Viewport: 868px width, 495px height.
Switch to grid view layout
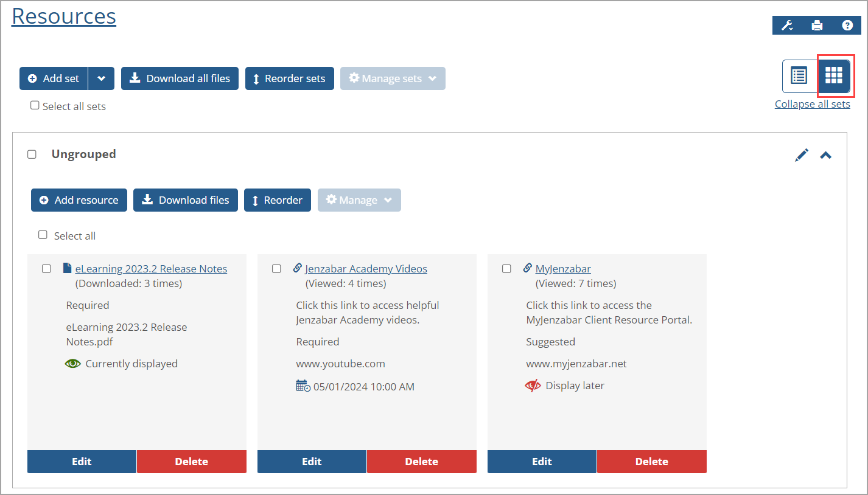coord(835,75)
